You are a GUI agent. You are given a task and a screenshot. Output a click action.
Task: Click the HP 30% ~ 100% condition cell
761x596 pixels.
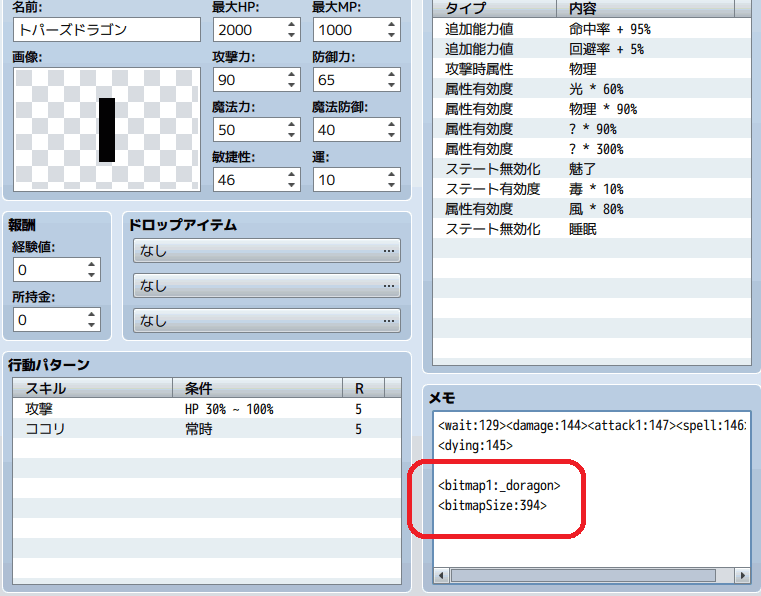pos(229,409)
